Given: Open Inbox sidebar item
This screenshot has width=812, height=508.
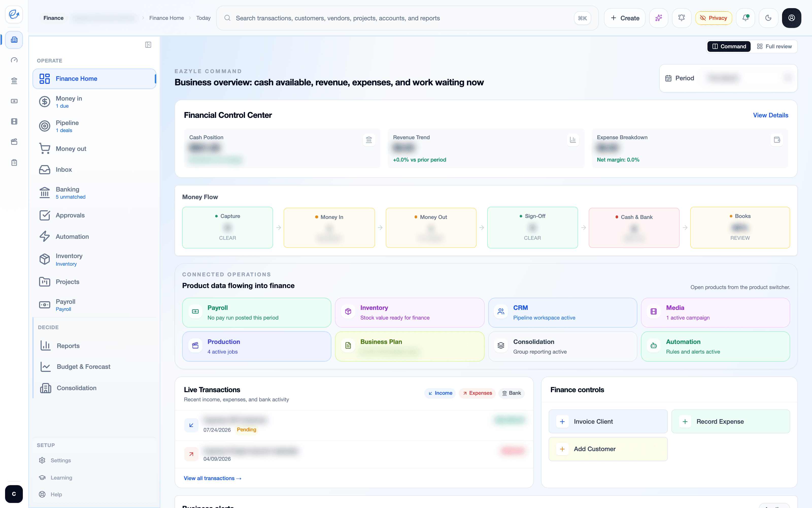Looking at the screenshot, I should [x=94, y=170].
